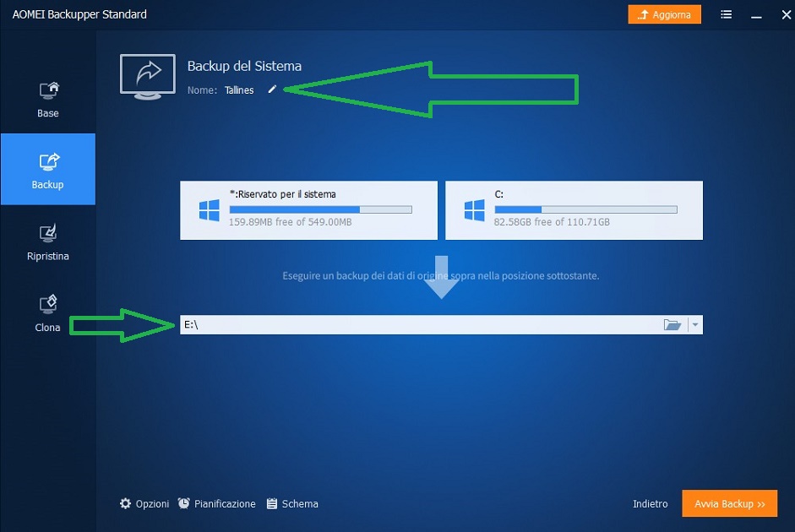Browse destination with the folder icon
795x532 pixels.
pos(672,324)
